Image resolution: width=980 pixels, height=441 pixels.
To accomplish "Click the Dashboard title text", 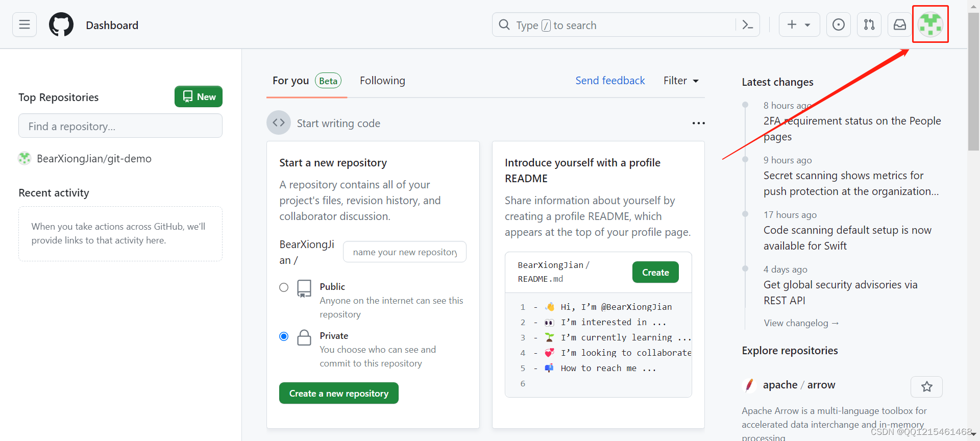I will [112, 25].
